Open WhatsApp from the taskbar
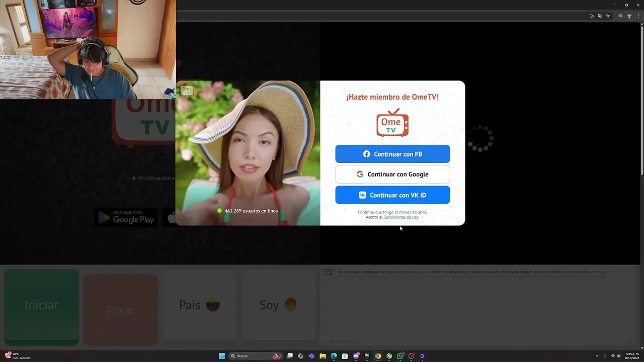Screen dimensions: 644x362 400,356
